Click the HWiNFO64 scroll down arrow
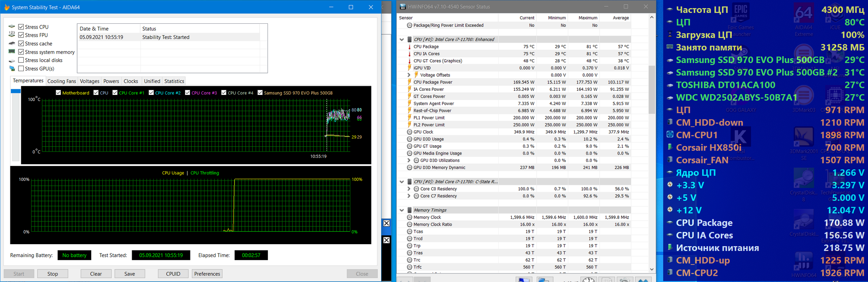This screenshot has height=282, width=868. click(x=652, y=269)
